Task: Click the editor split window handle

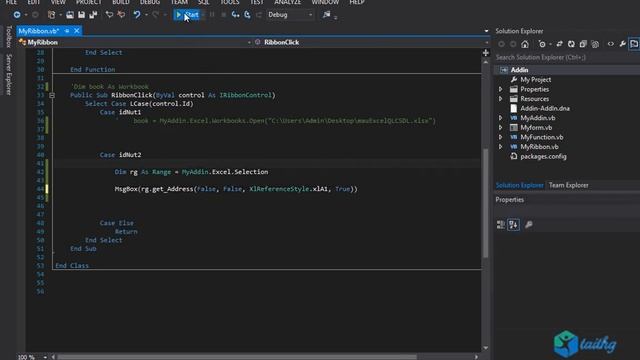Action: coord(486,53)
